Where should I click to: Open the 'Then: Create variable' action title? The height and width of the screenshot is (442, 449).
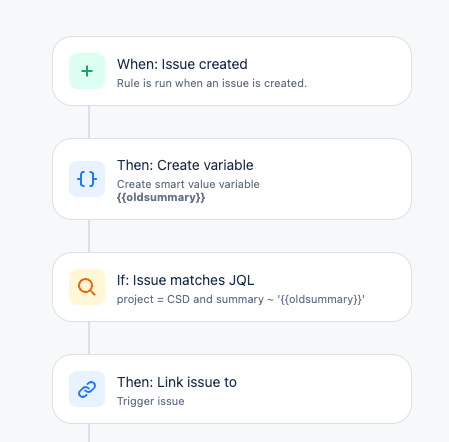[185, 165]
